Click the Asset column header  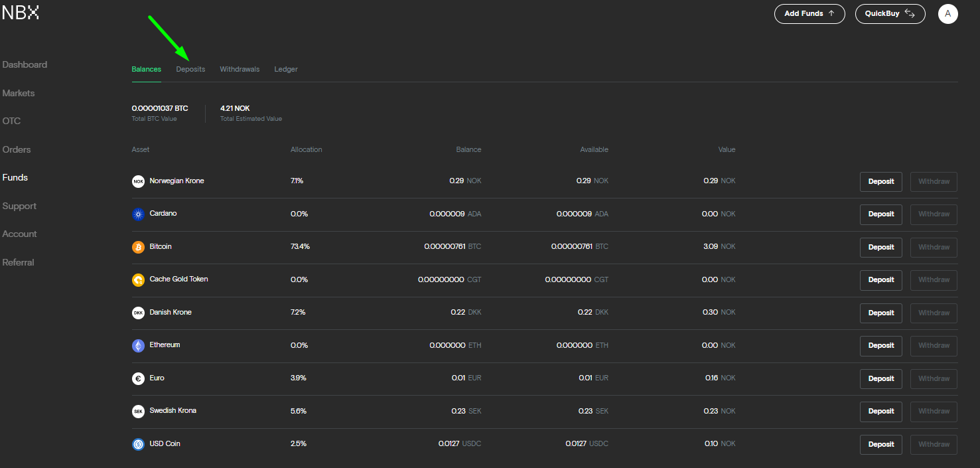(141, 149)
